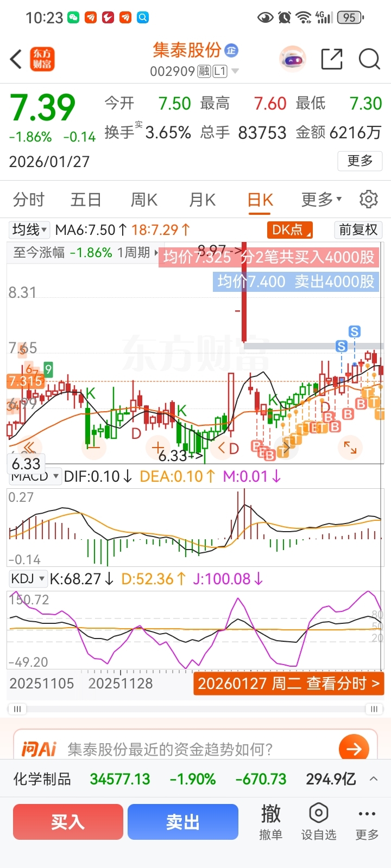Tap the stock name 集泰股份

[x=187, y=50]
